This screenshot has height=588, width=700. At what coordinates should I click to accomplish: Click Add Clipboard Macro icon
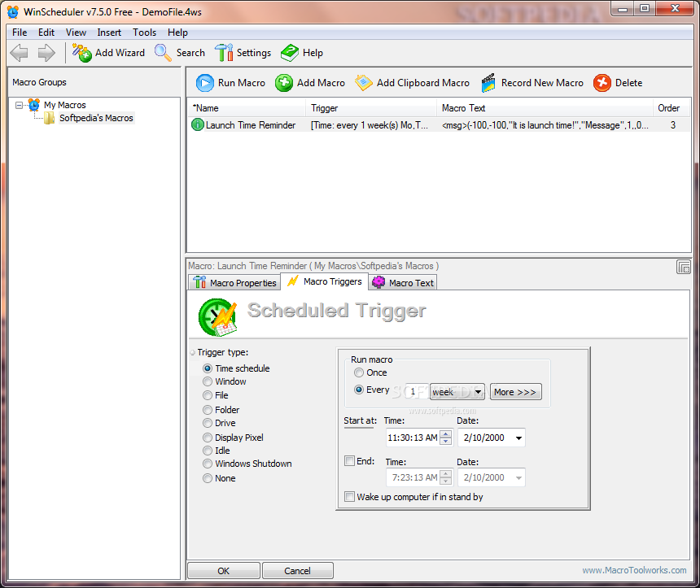click(363, 83)
